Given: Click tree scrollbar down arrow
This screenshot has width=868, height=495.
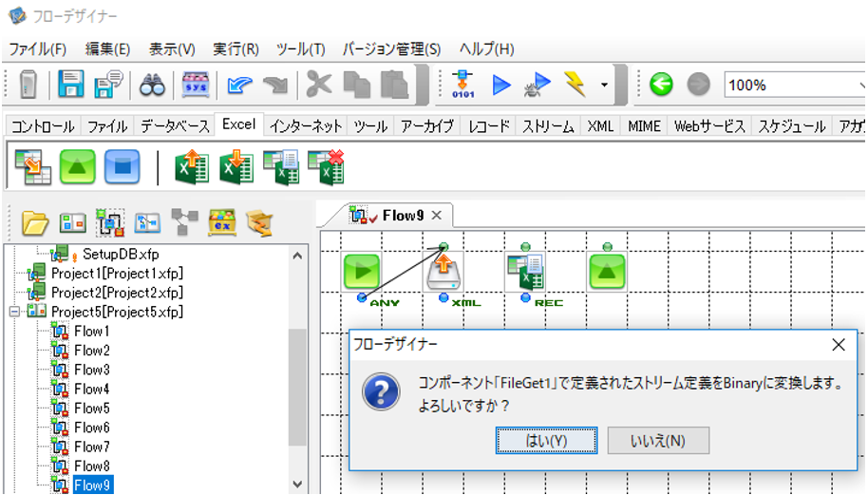Looking at the screenshot, I should [297, 484].
